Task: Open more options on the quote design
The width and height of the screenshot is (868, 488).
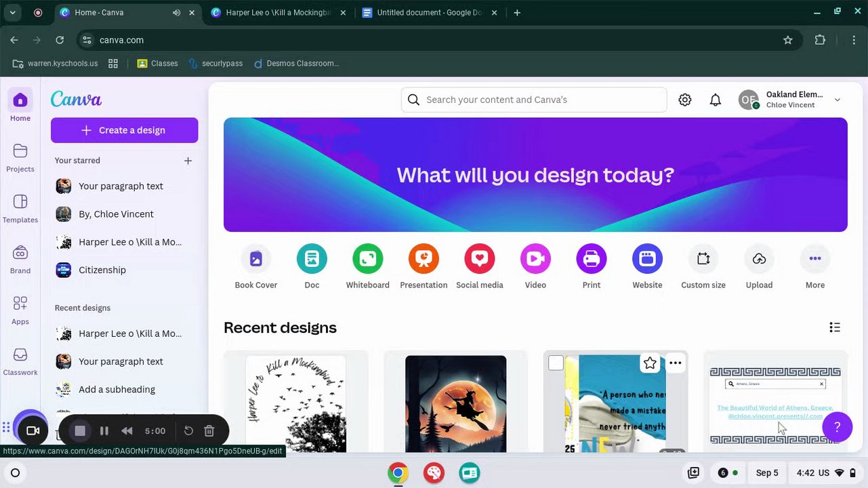Action: tap(675, 363)
